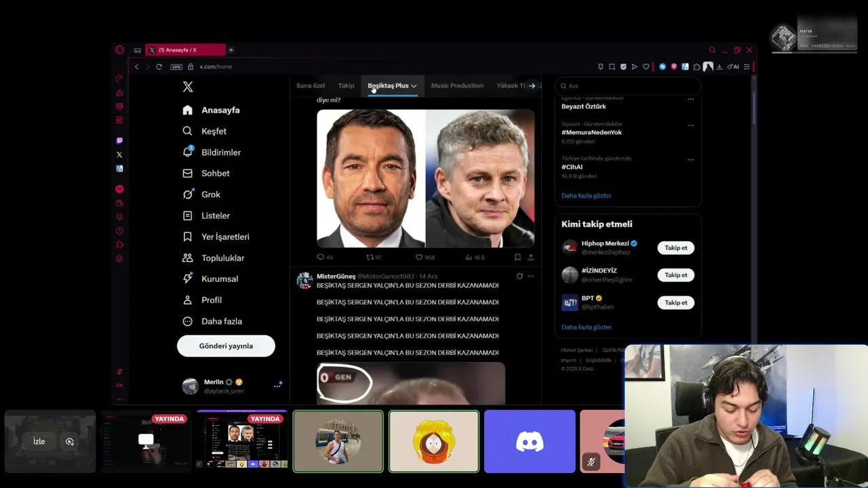Screen dimensions: 868x488
Task: Open Grok from sidebar
Action: pyautogui.click(x=201, y=195)
